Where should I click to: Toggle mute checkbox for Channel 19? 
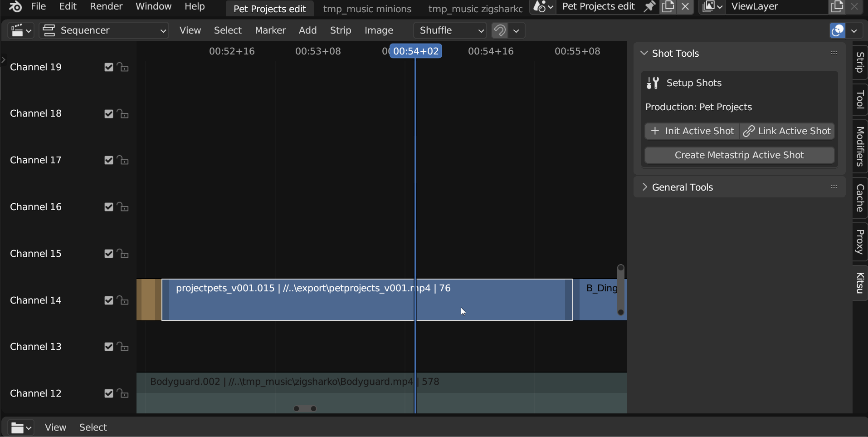click(x=108, y=67)
